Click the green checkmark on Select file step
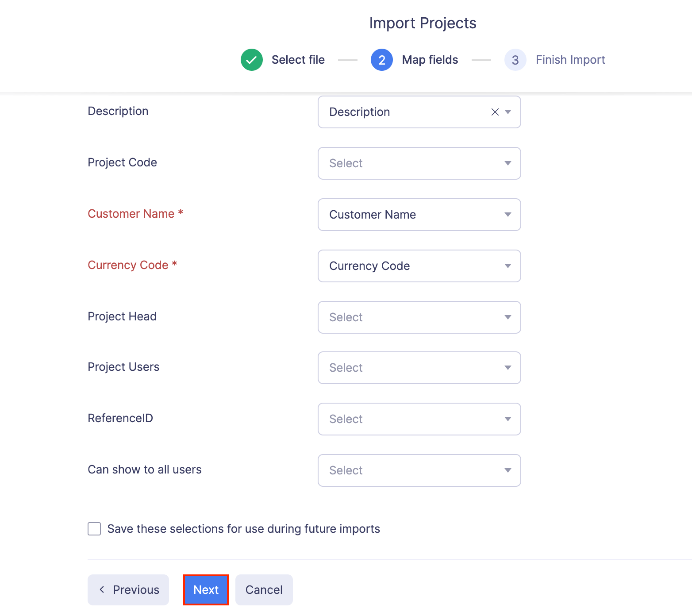The width and height of the screenshot is (692, 616). click(x=251, y=59)
